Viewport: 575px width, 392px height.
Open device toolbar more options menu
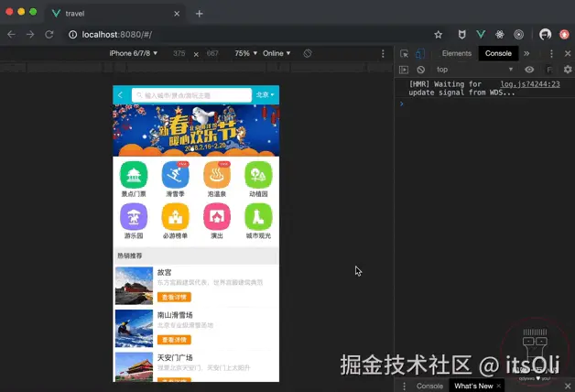pos(383,53)
